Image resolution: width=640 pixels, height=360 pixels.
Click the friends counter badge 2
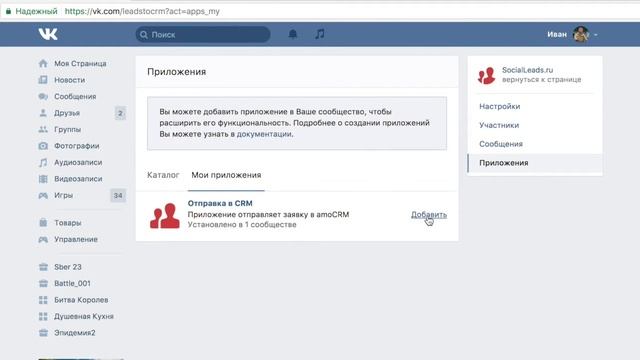point(120,113)
